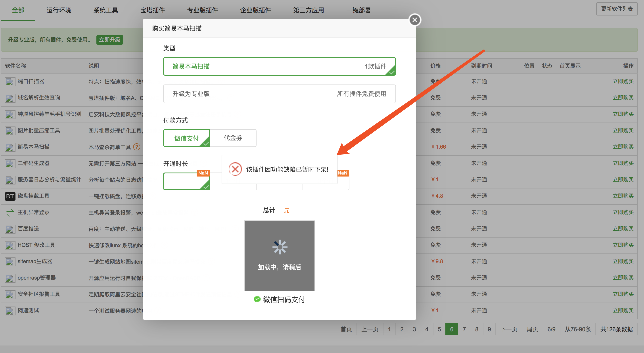This screenshot has width=644, height=353.
Task: Select the first 开通时长 duration box
Action: pos(186,181)
